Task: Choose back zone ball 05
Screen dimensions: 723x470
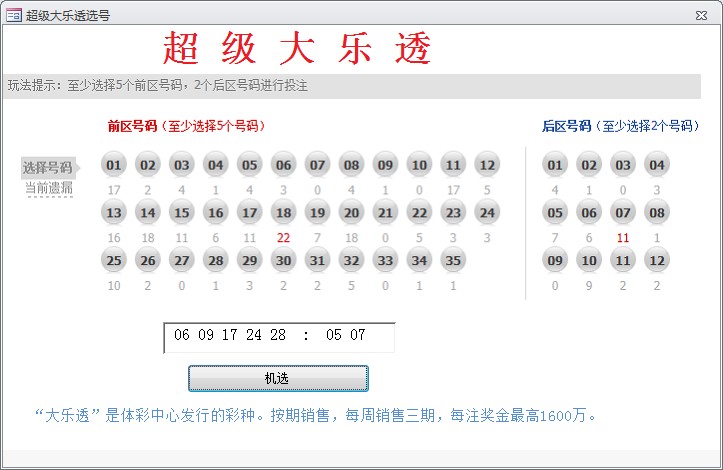Action: click(x=555, y=212)
